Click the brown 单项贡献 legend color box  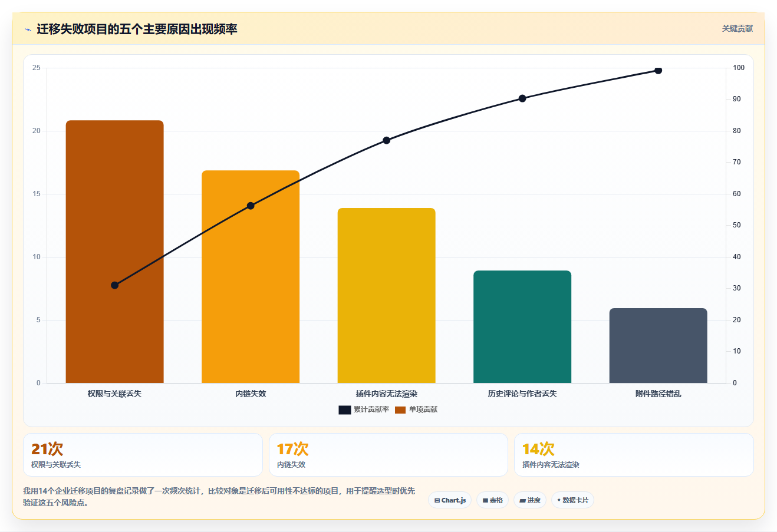click(x=400, y=410)
